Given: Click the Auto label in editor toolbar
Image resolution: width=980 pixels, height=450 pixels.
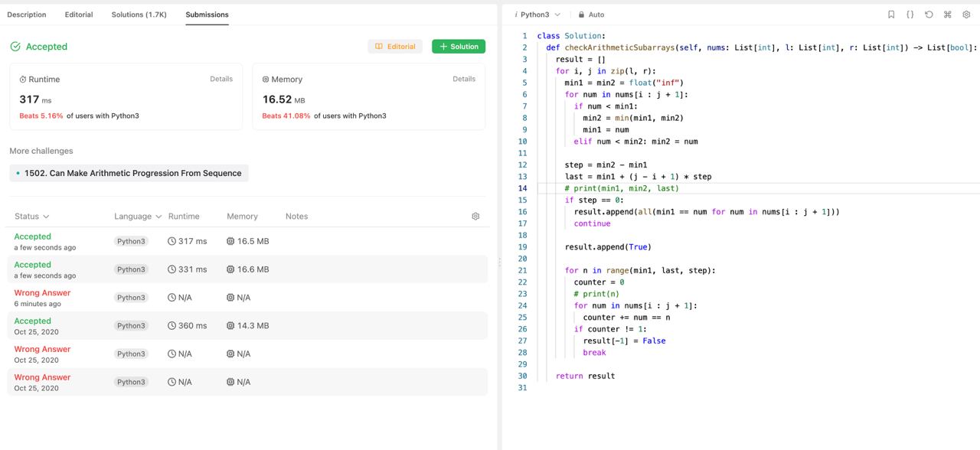Looking at the screenshot, I should 596,15.
